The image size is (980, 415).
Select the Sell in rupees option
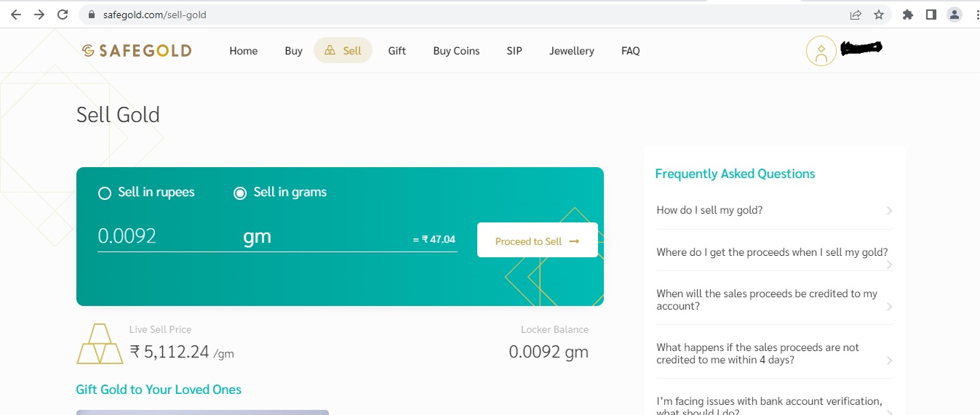coord(105,193)
